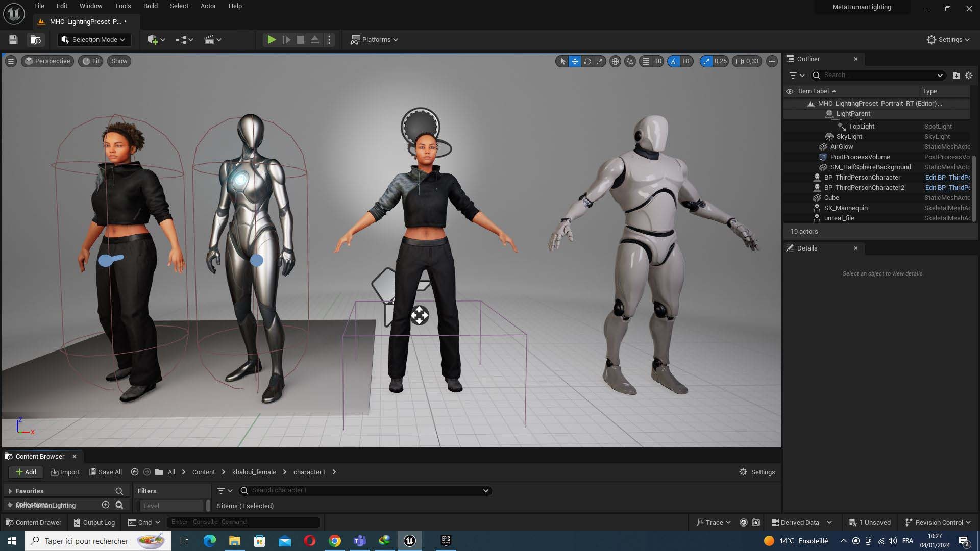Open Epic Games Launcher from taskbar

pyautogui.click(x=446, y=541)
